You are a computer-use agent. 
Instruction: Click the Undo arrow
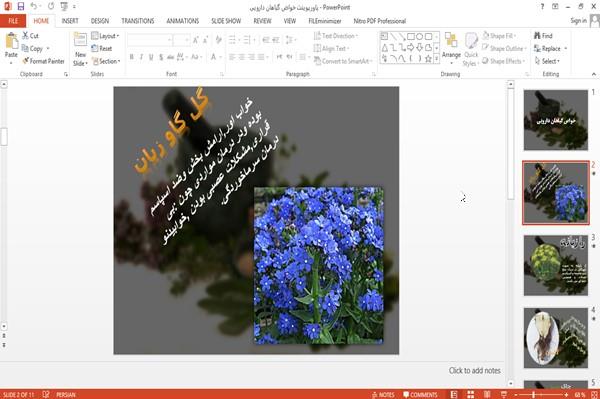(x=34, y=6)
